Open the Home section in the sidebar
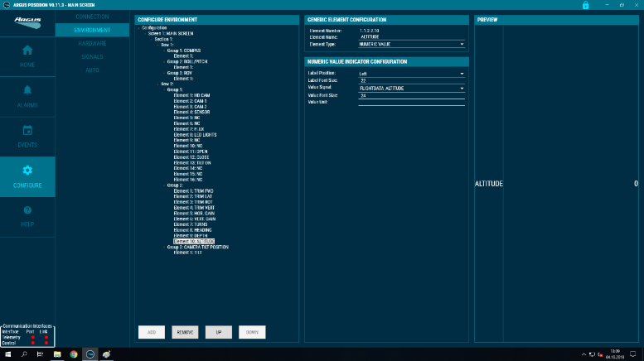The width and height of the screenshot is (644, 361). [x=27, y=55]
